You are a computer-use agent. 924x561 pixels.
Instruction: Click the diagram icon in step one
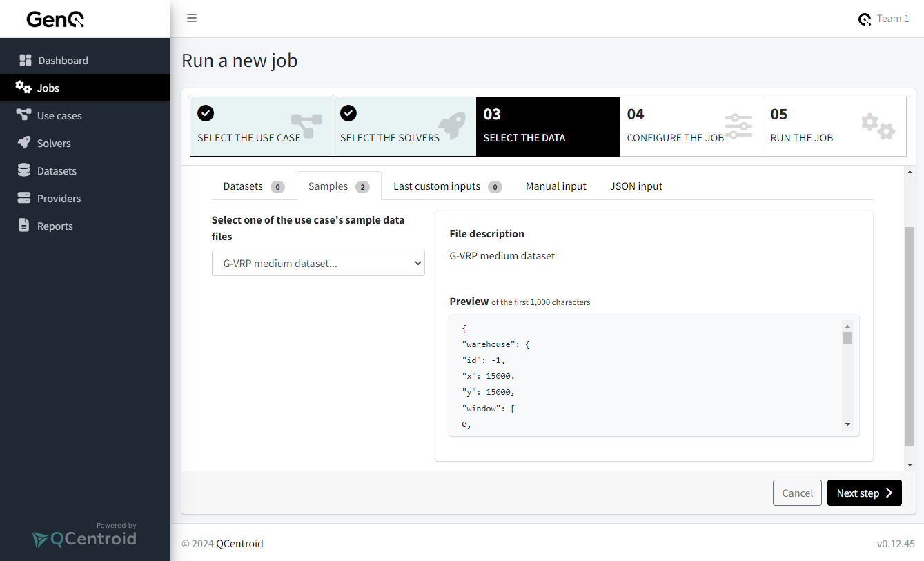pos(306,126)
